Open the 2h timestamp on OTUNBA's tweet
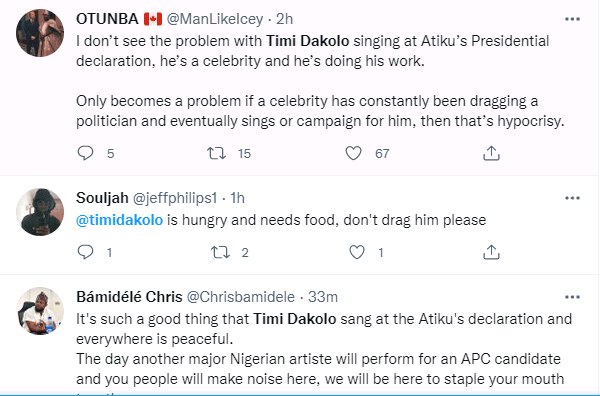 (284, 19)
